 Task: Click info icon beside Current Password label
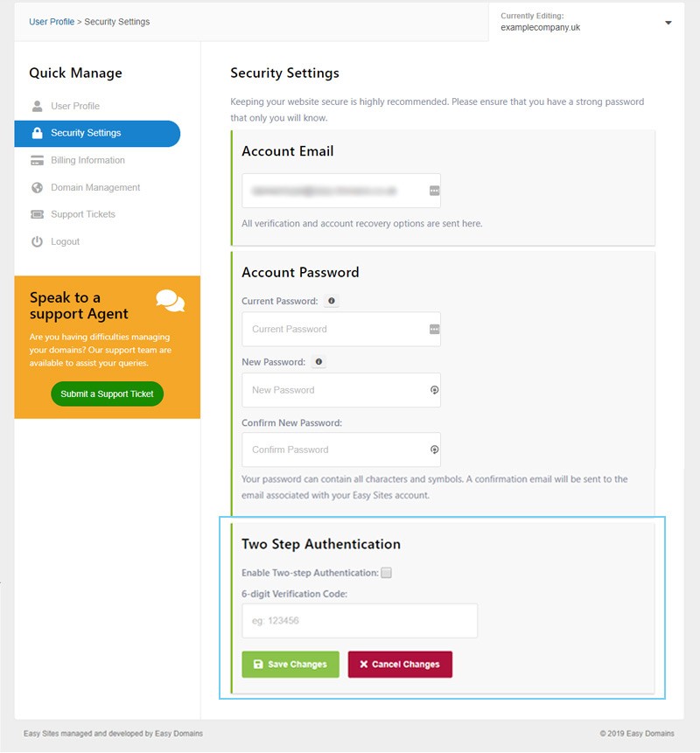point(332,301)
